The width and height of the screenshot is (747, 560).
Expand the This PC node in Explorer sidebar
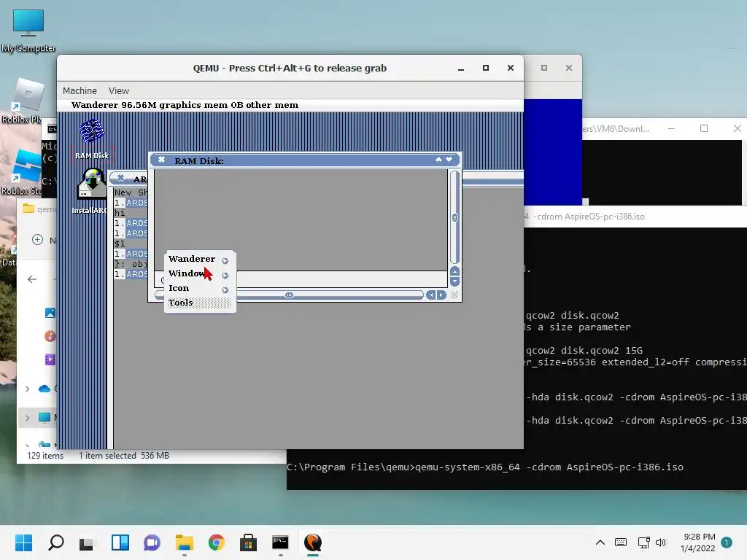pyautogui.click(x=27, y=418)
